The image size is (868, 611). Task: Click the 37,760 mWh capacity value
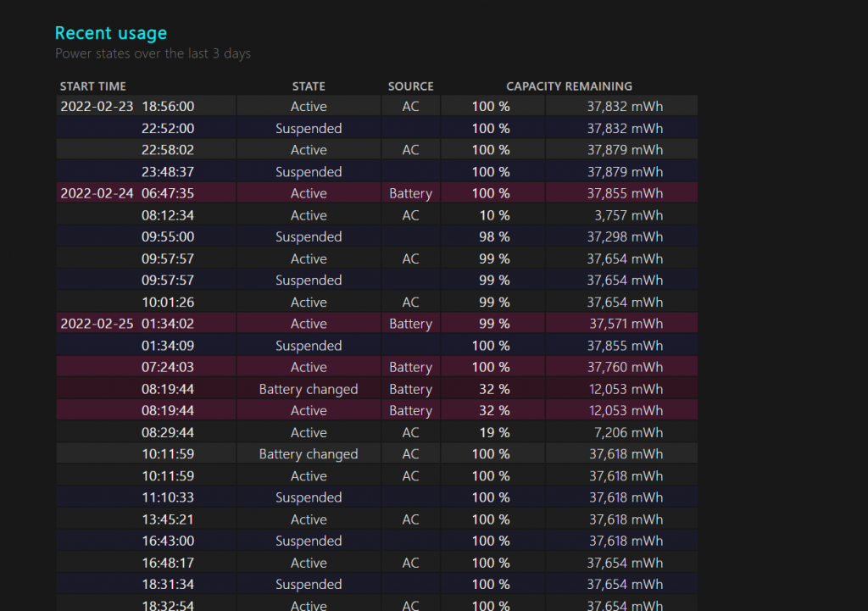(x=626, y=367)
